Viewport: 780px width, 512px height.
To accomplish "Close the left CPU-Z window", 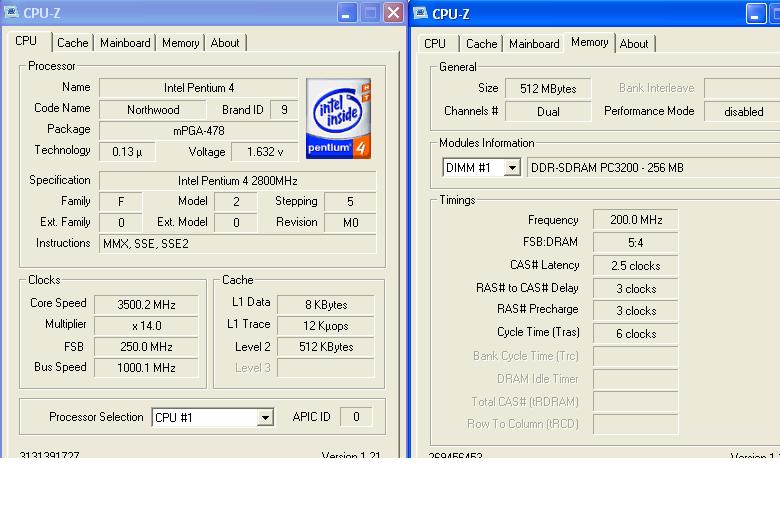I will tap(393, 13).
